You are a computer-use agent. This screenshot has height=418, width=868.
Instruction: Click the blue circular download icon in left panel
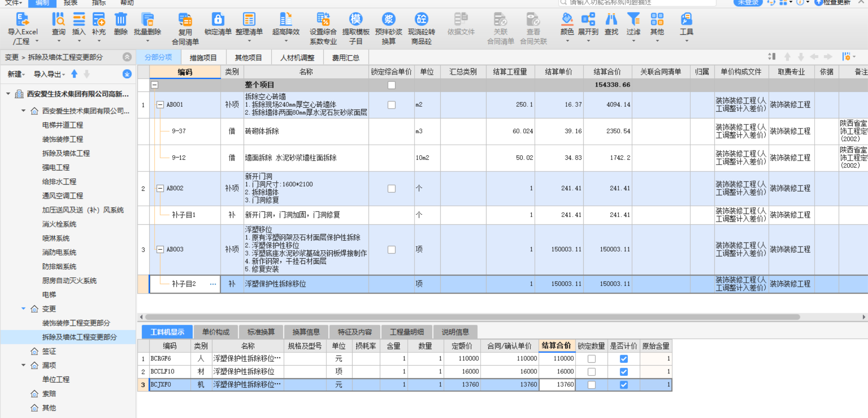click(x=127, y=74)
